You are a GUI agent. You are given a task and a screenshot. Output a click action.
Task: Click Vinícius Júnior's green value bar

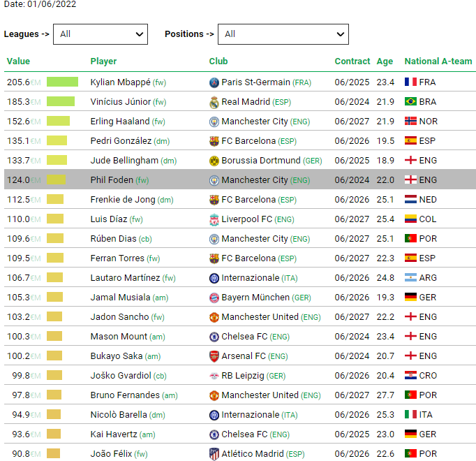(61, 101)
